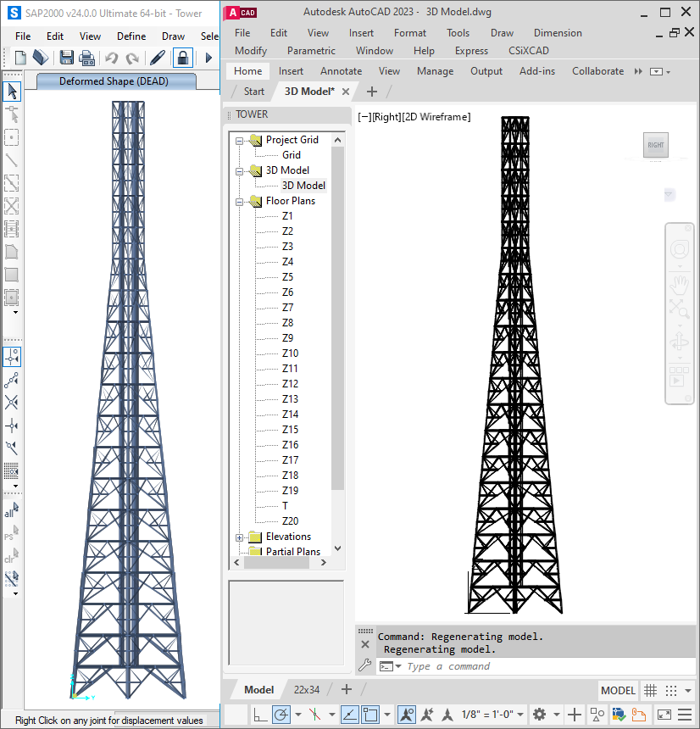Expand the snap toolbar overflow arrow in SAP2000

coord(15,487)
